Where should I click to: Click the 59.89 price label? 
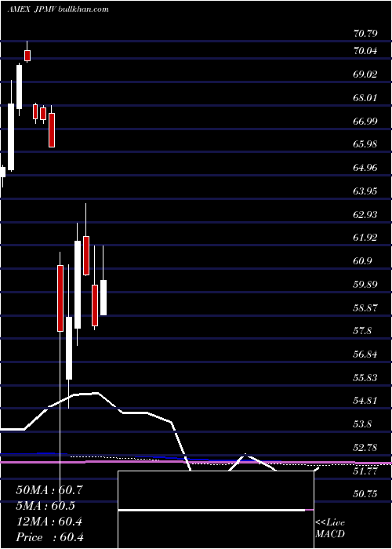coord(365,284)
